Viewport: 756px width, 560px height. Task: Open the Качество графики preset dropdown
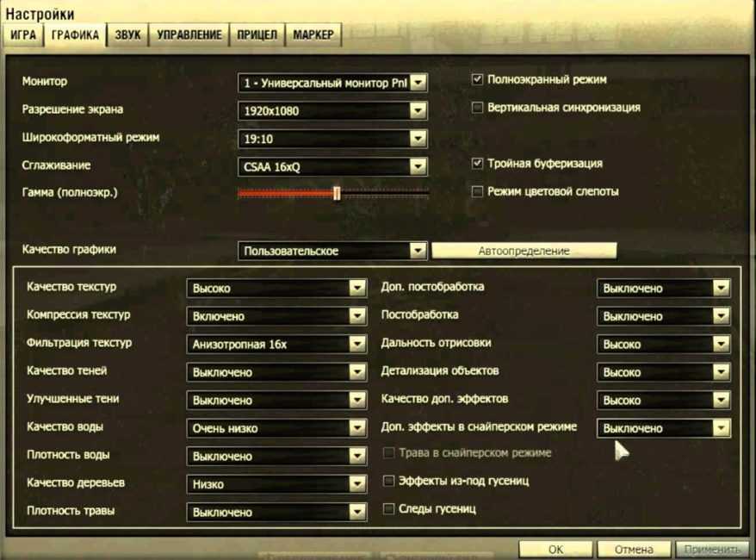[418, 251]
